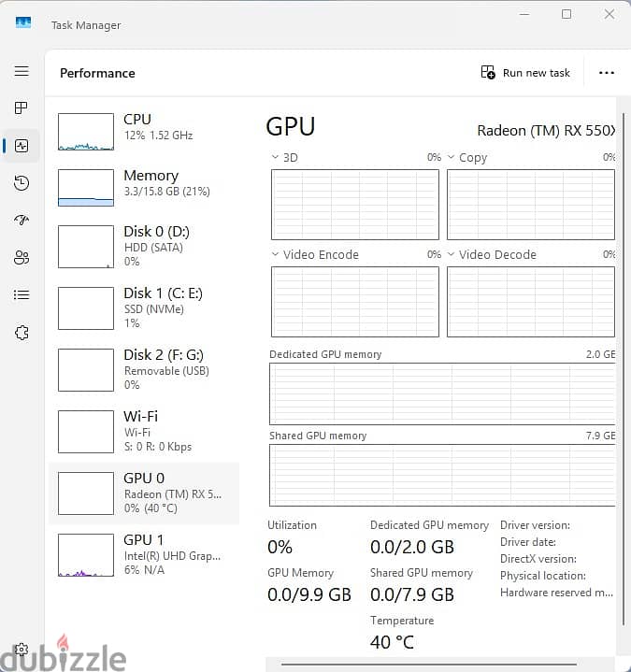The height and width of the screenshot is (672, 631).
Task: Maximize the Task Manager window
Action: [566, 14]
